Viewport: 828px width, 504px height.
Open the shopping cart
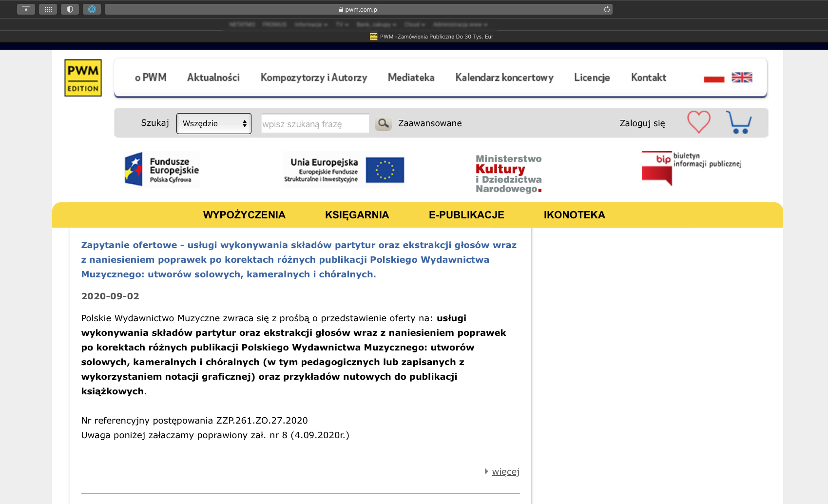(x=738, y=122)
